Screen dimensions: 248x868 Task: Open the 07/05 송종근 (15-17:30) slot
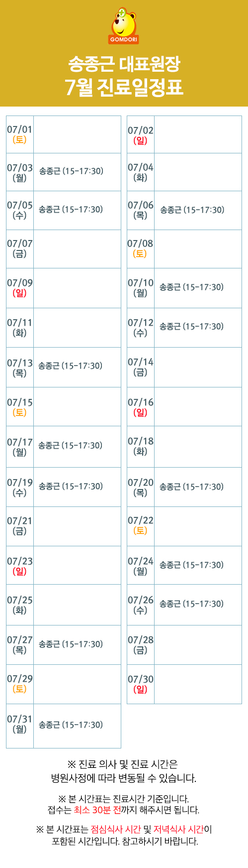(71, 210)
